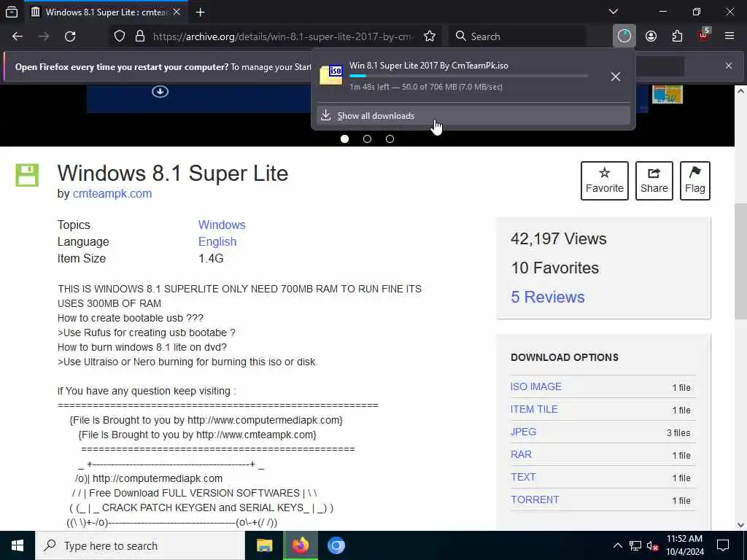Open the Firefox View icon

12,12
